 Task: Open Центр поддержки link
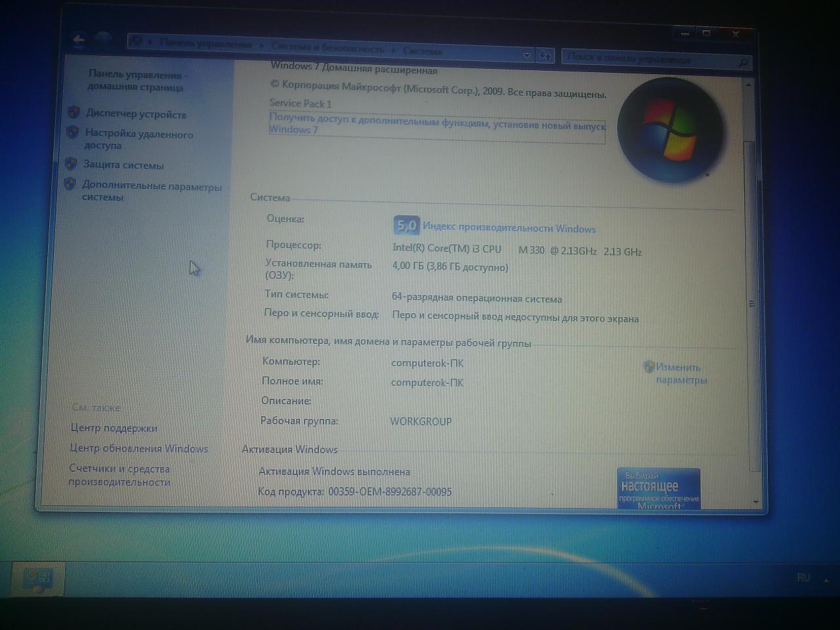tap(114, 428)
